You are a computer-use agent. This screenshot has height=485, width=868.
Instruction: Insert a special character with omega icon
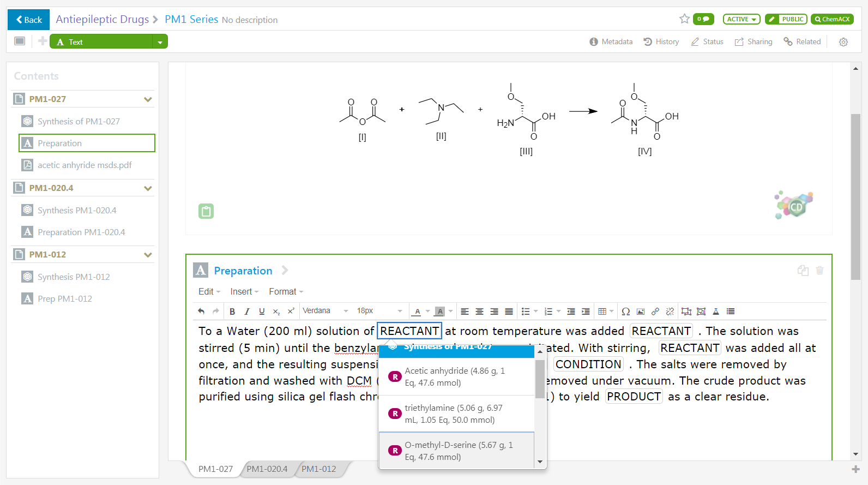tap(626, 312)
